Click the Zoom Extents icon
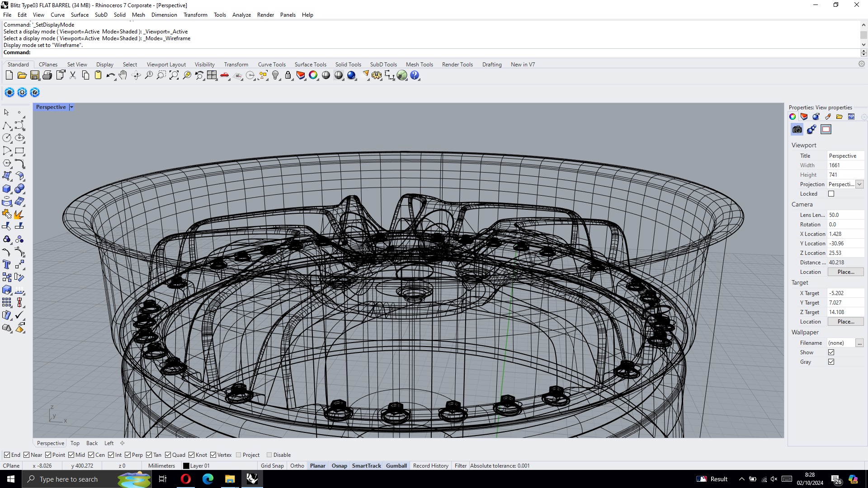 click(x=174, y=75)
